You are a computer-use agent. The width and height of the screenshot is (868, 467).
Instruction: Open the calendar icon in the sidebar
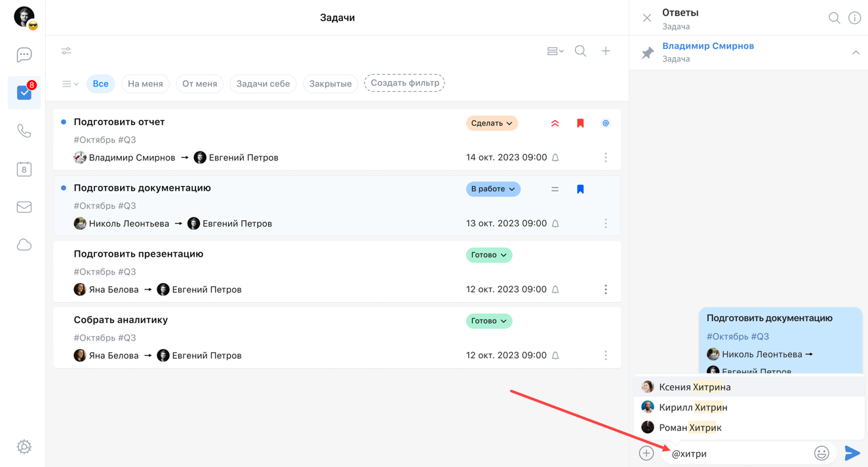pyautogui.click(x=24, y=169)
